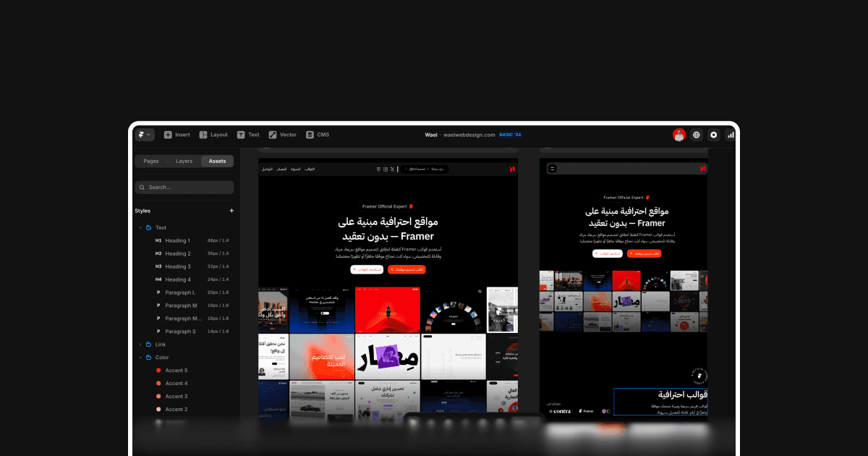This screenshot has height=456, width=868.
Task: Click the orange CTA button in mobile preview
Action: (644, 253)
